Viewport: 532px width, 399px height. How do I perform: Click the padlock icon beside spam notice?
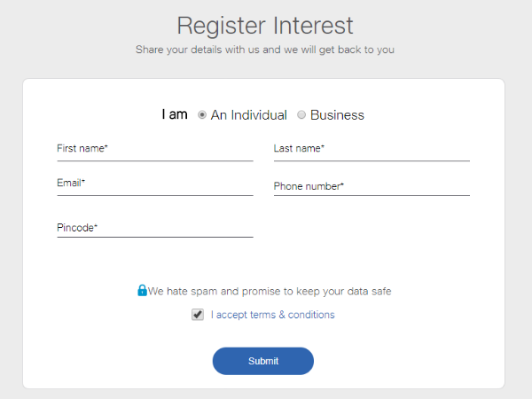point(142,290)
